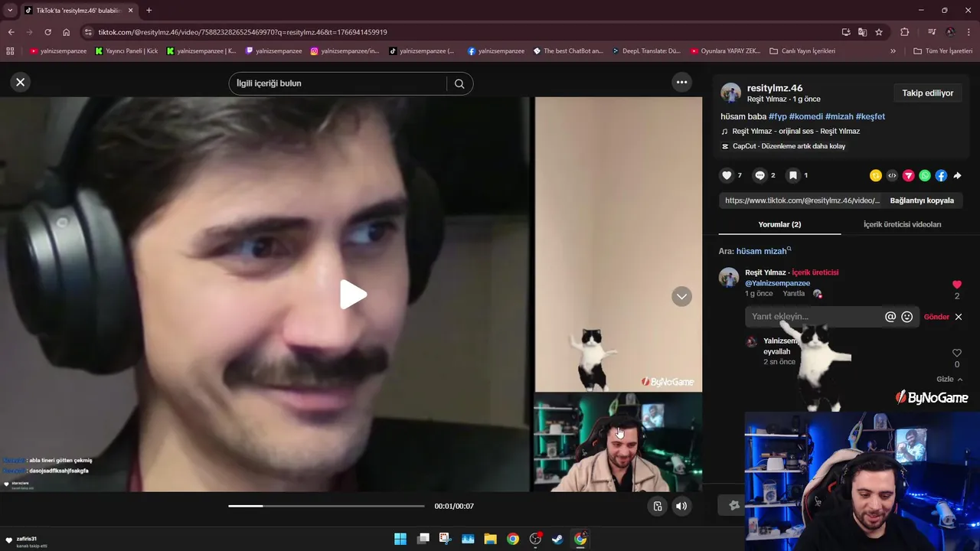Open the three-dot more options menu
This screenshot has width=980, height=551.
[681, 82]
